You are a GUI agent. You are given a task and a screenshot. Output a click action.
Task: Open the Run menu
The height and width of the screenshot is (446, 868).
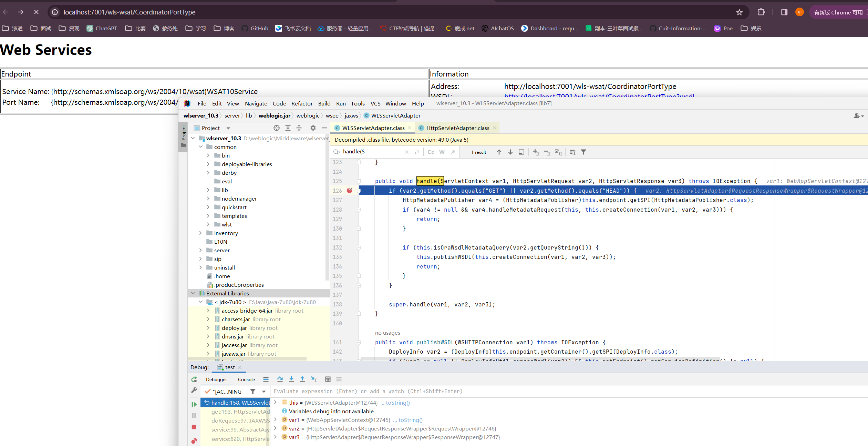[341, 103]
